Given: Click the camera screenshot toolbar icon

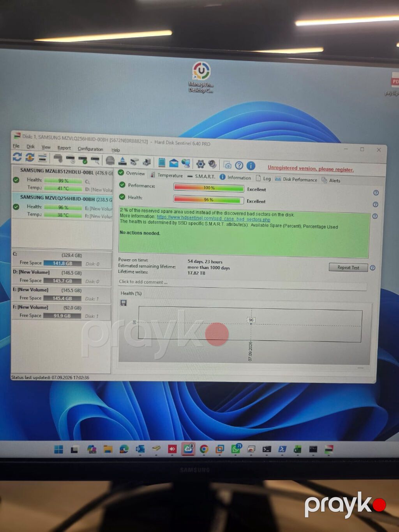Looking at the screenshot, I should pyautogui.click(x=227, y=165).
